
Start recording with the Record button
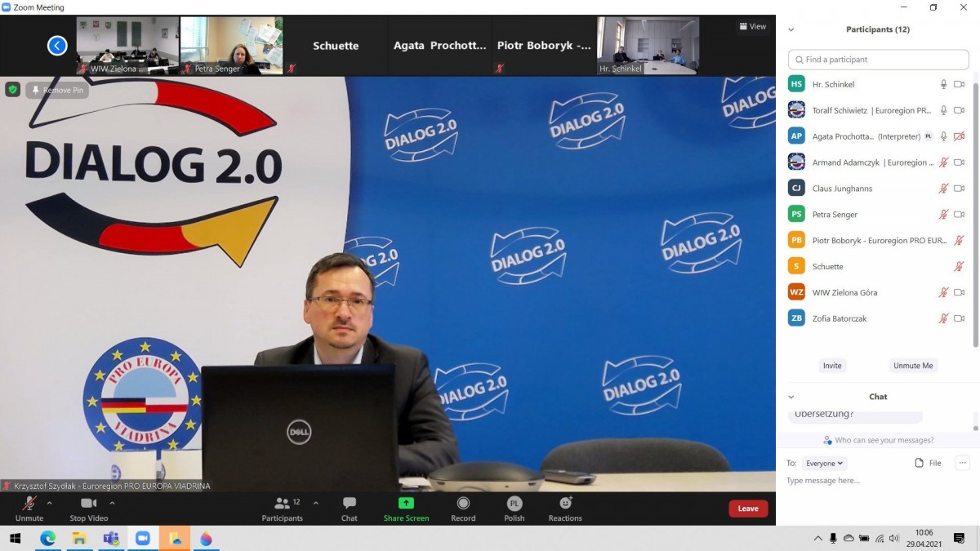(x=463, y=509)
